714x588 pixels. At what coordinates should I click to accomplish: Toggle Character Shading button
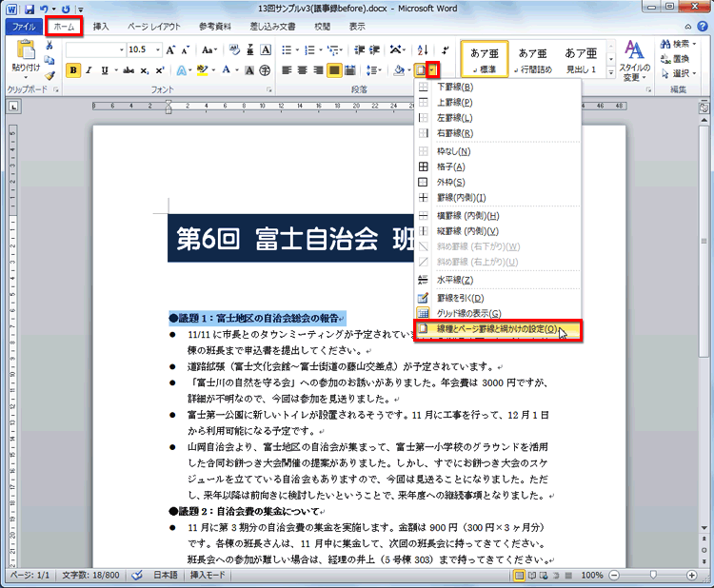pos(249,70)
